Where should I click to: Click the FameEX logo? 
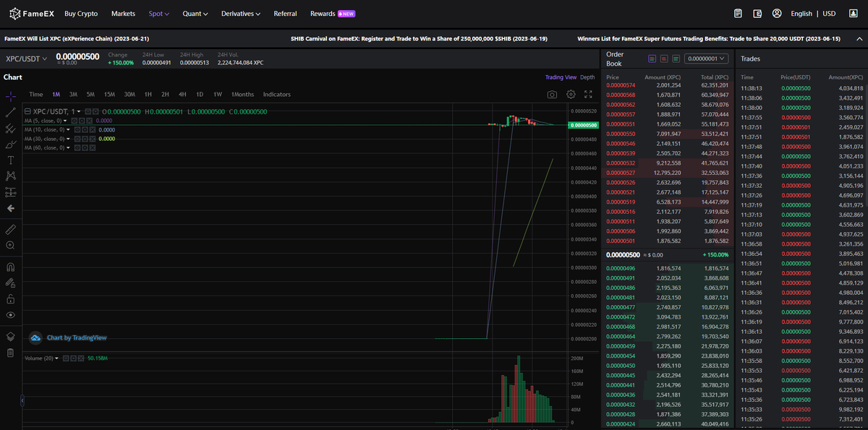point(31,13)
